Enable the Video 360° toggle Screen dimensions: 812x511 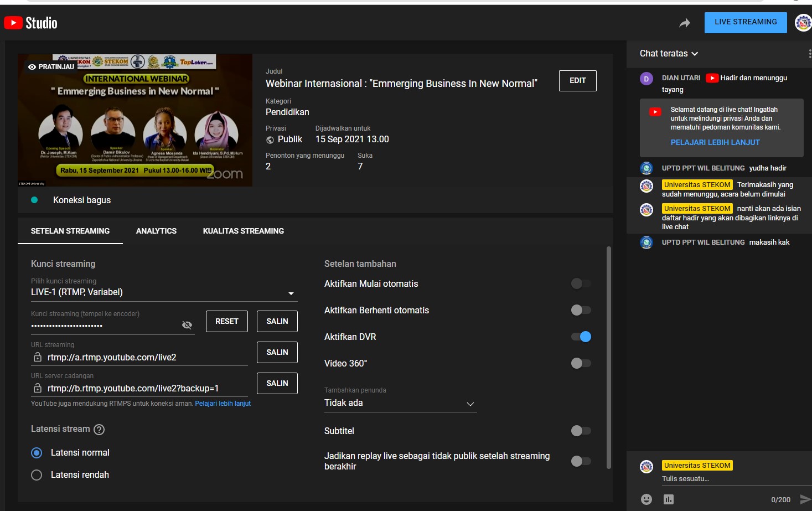coord(581,363)
